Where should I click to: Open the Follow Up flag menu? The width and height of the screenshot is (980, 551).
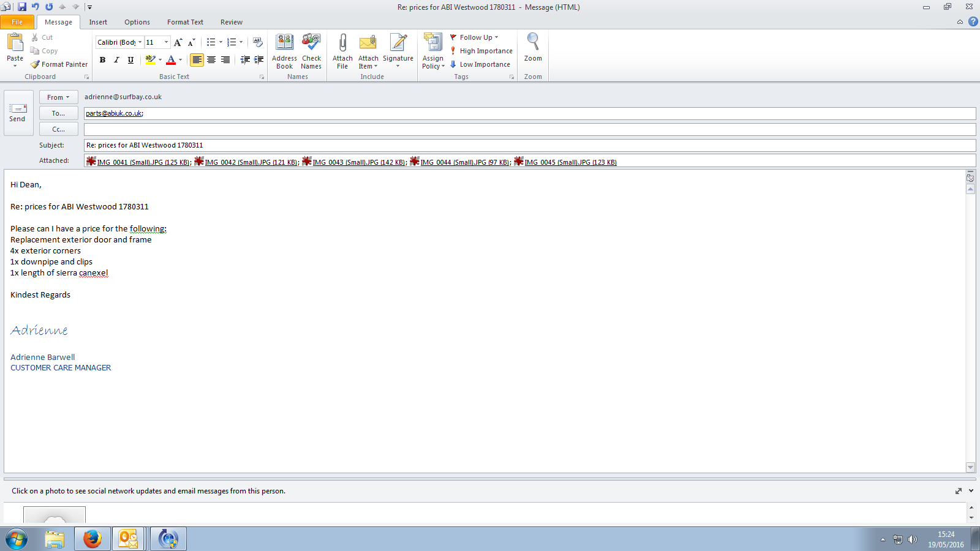pyautogui.click(x=475, y=37)
